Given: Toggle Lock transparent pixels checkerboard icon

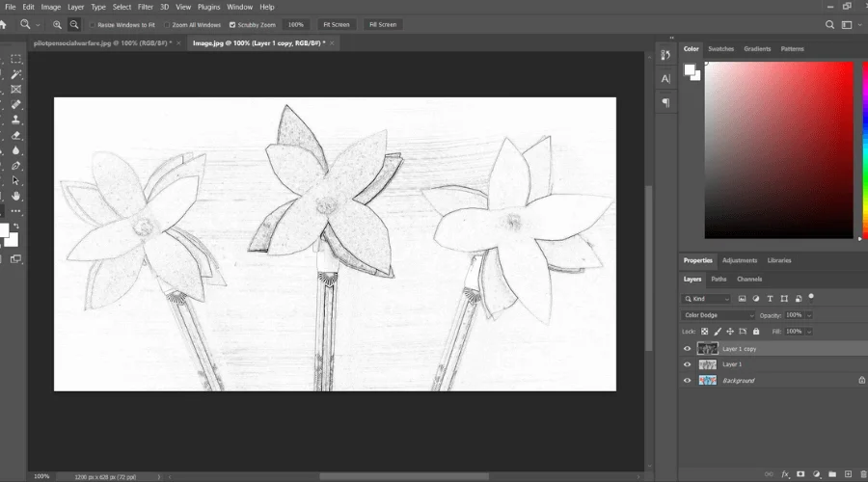Looking at the screenshot, I should click(704, 332).
